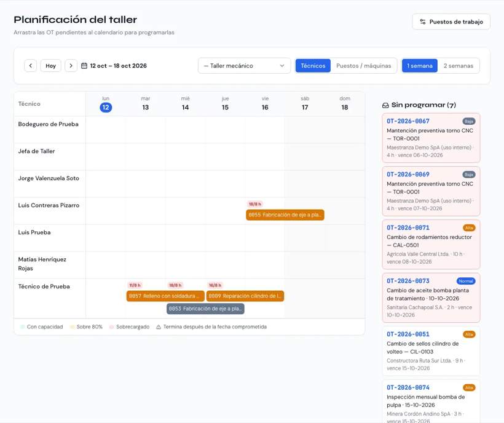Screen dimensions: 504x423
Task: Click Alta priority badge on OT-2026-0051
Action: (x=470, y=334)
